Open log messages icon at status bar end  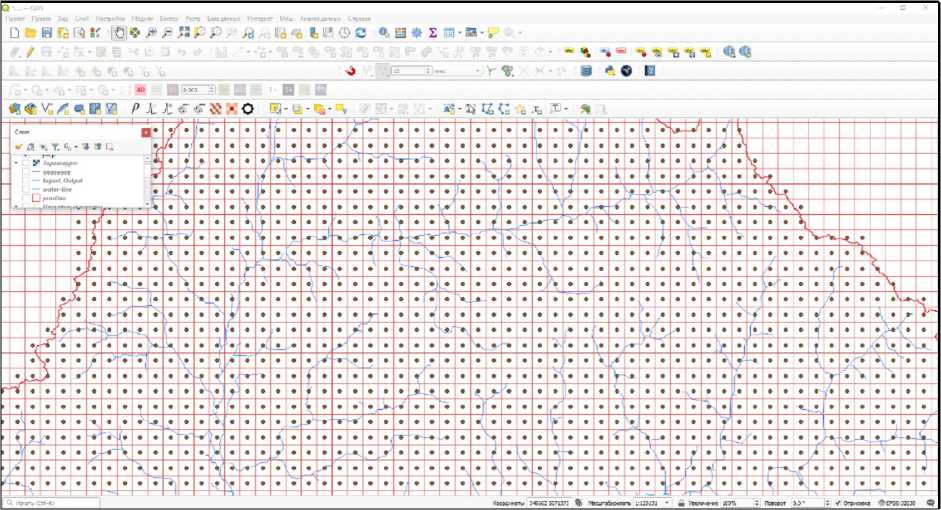(930, 503)
